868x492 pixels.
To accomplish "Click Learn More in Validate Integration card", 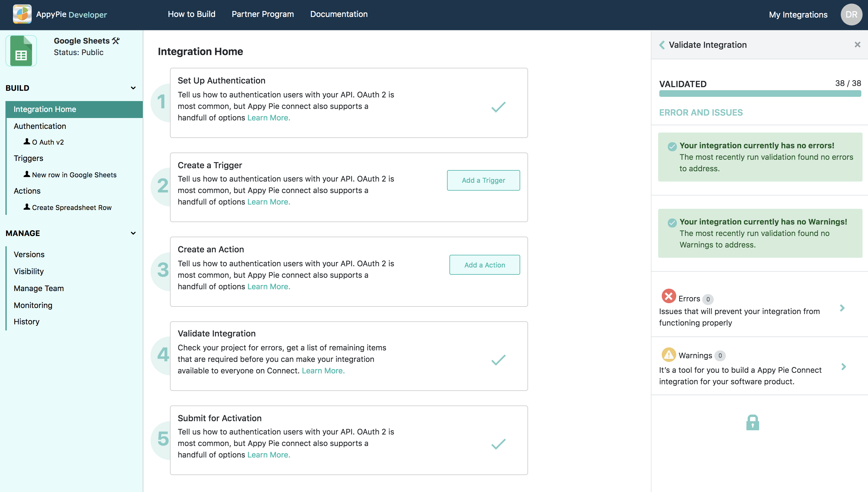I will [323, 371].
